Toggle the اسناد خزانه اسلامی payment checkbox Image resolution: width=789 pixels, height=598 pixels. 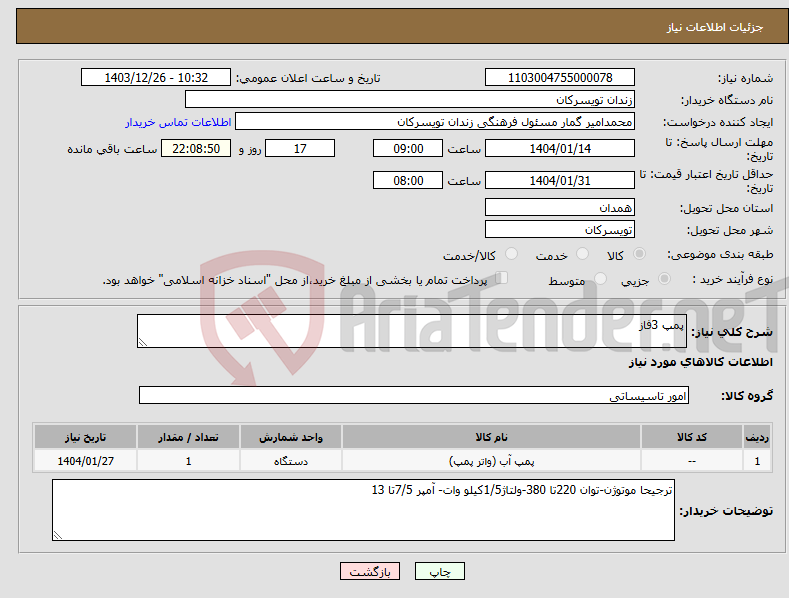click(501, 278)
